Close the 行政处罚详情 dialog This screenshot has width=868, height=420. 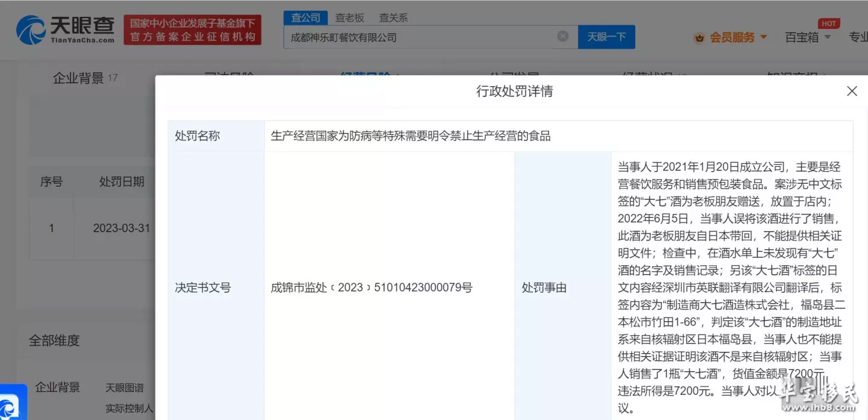852,91
